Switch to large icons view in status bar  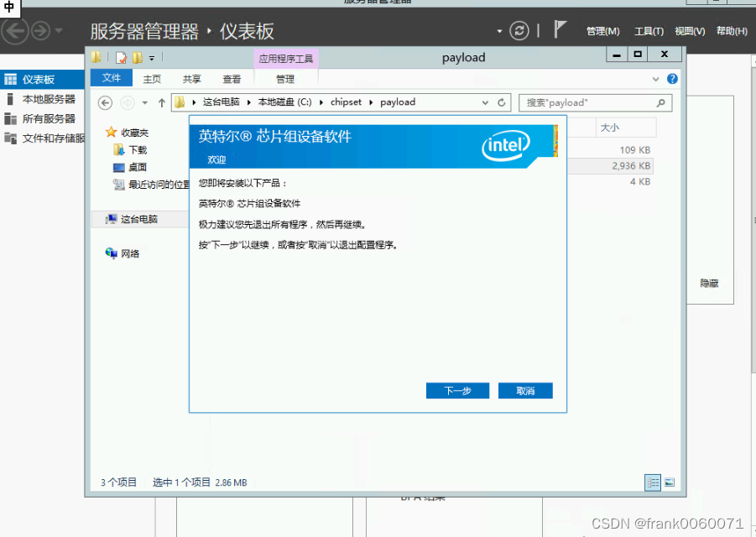pyautogui.click(x=670, y=482)
